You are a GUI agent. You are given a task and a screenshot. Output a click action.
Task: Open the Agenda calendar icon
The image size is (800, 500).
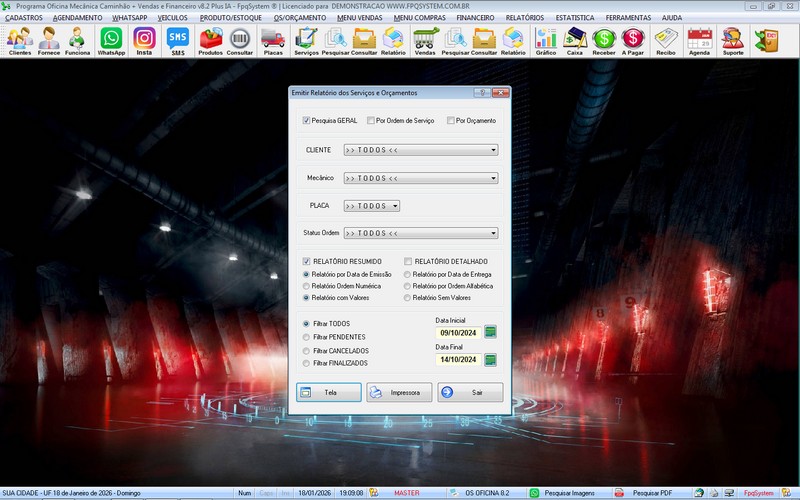pos(700,40)
